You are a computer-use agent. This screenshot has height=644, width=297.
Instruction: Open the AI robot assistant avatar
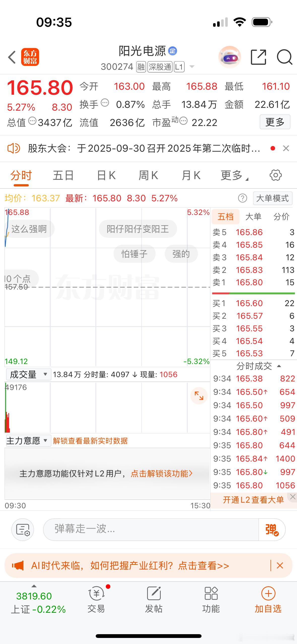coord(229,57)
